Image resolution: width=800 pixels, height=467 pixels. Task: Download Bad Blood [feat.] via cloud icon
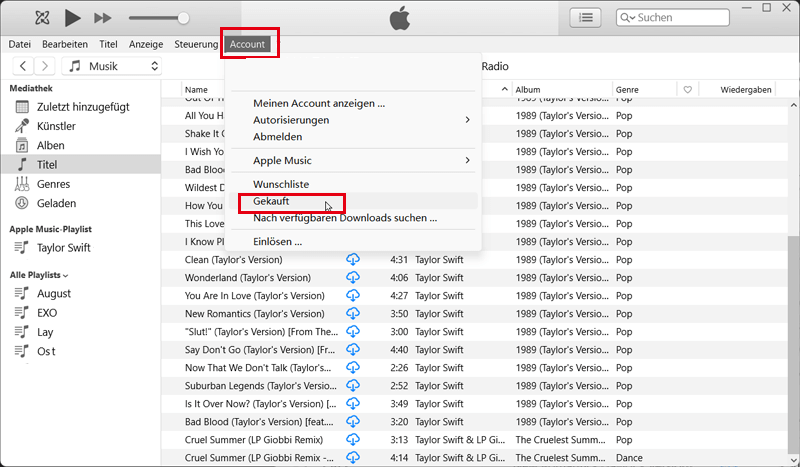coord(353,422)
